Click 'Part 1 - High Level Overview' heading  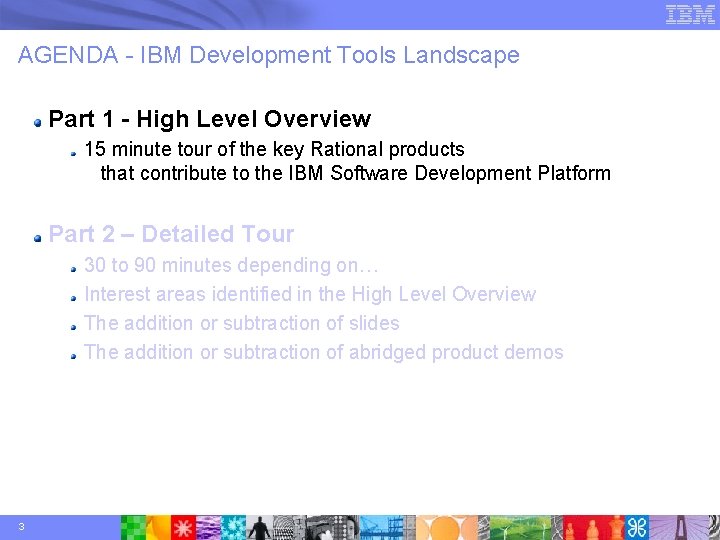coord(209,119)
